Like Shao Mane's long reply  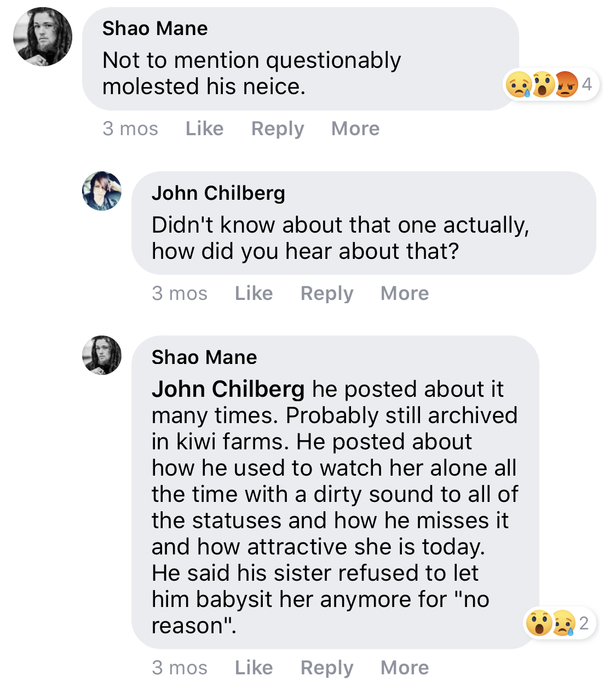tap(254, 668)
